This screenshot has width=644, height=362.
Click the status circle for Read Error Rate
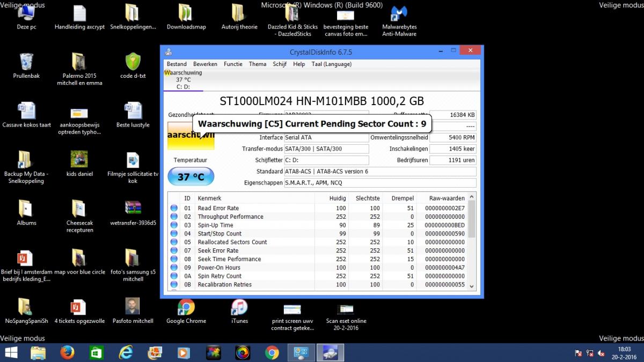pos(174,208)
